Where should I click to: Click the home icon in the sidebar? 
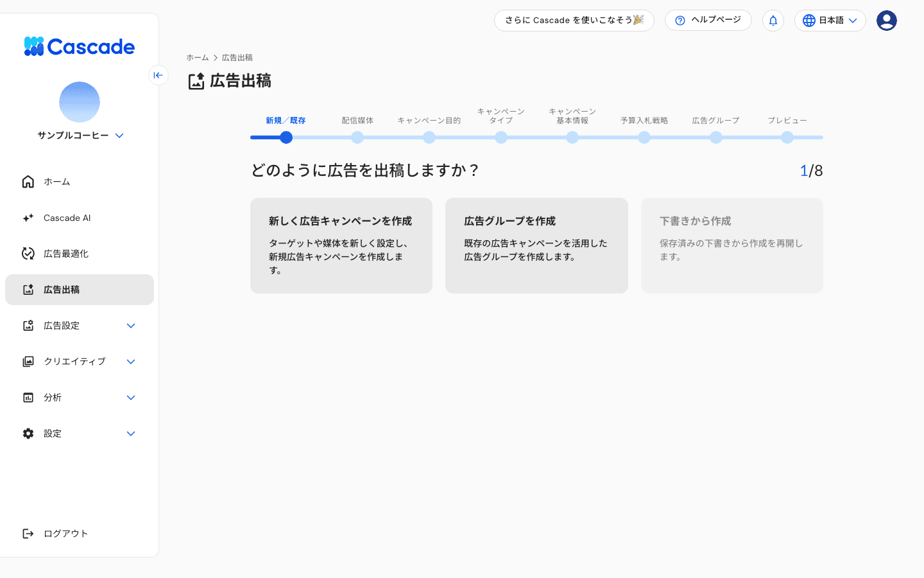[x=28, y=182]
